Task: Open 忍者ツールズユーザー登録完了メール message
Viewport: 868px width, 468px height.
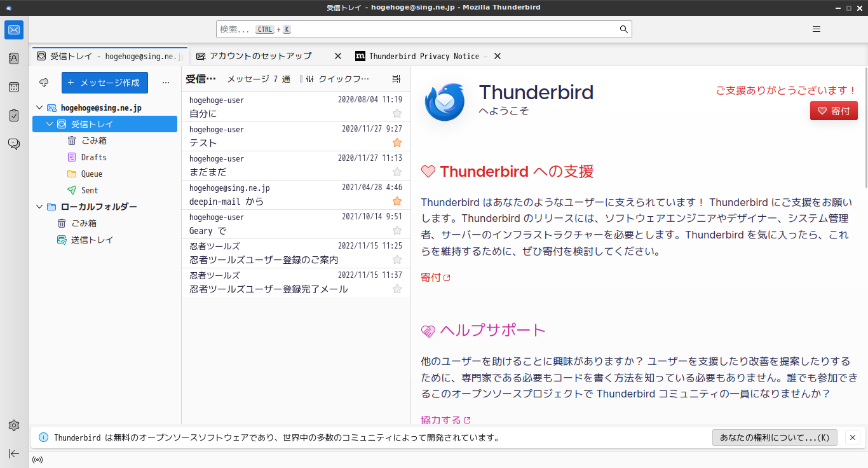Action: coord(295,283)
